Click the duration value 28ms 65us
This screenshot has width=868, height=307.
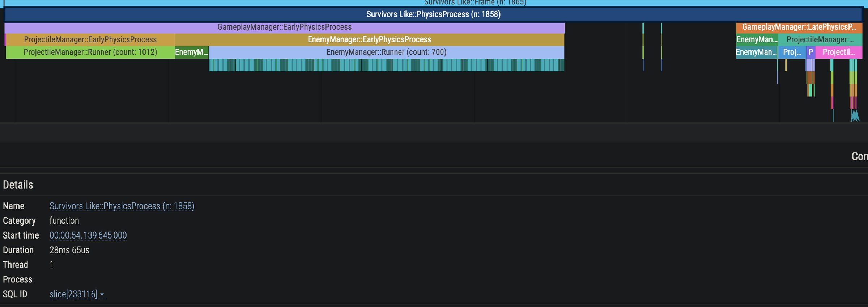pos(69,250)
